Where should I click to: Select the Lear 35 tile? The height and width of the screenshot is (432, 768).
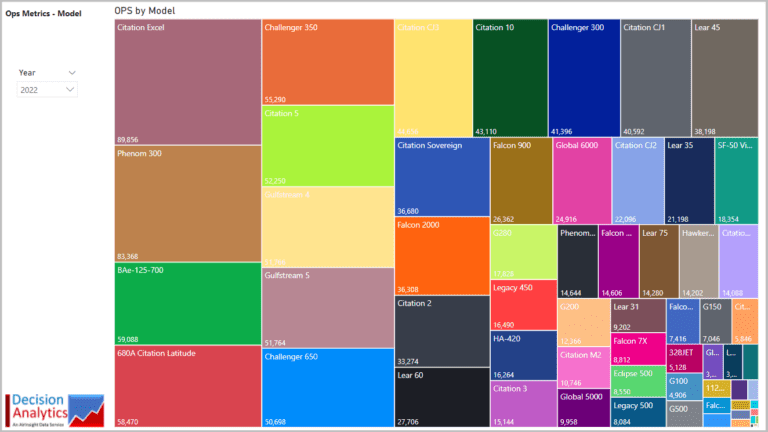[x=689, y=181]
